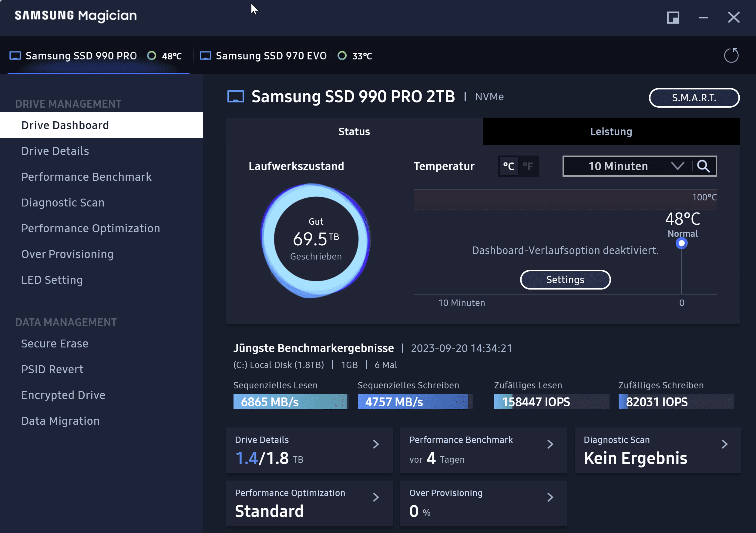Click the Settings button in temperature panel
The image size is (756, 533).
click(565, 280)
